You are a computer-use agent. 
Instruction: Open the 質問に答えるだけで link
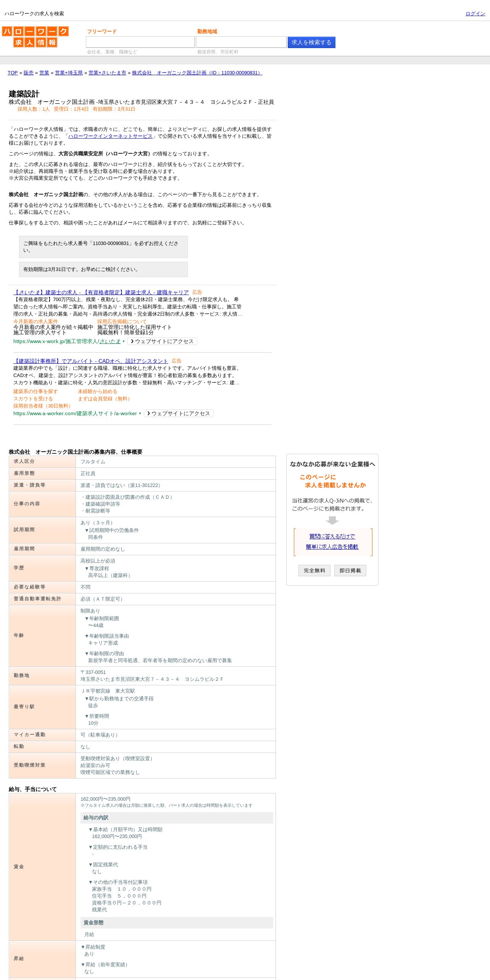(332, 537)
